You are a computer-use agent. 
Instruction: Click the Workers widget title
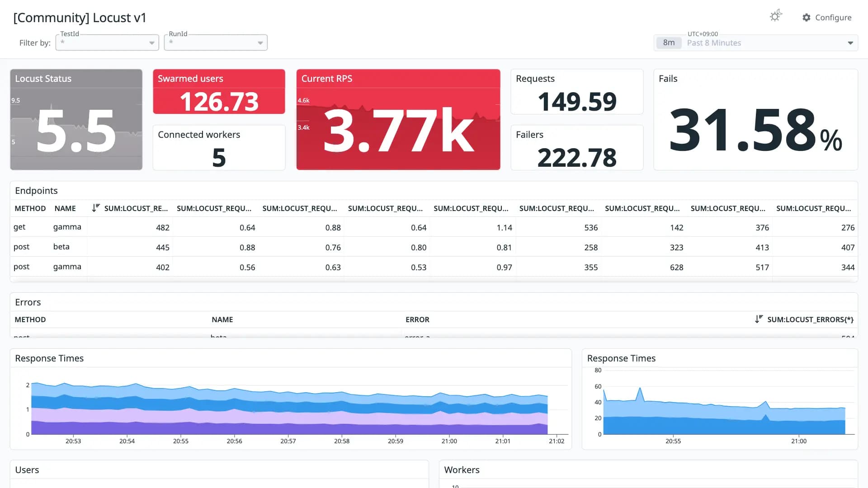[462, 470]
